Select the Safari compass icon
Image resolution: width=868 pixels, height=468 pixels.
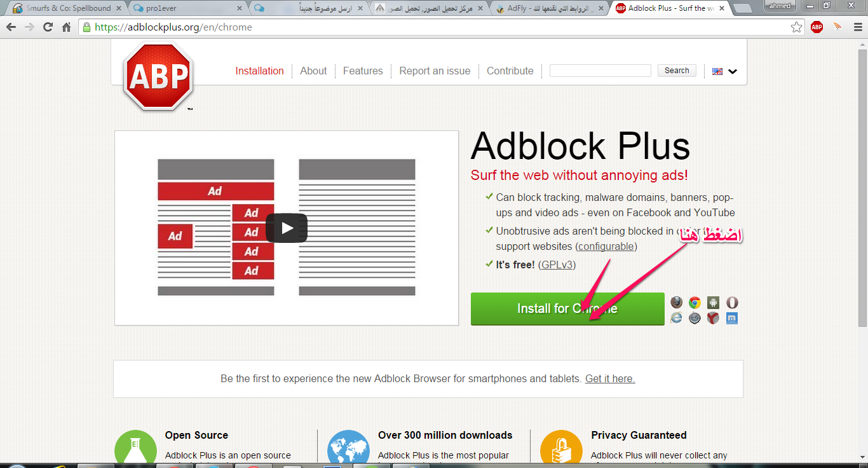coord(695,318)
